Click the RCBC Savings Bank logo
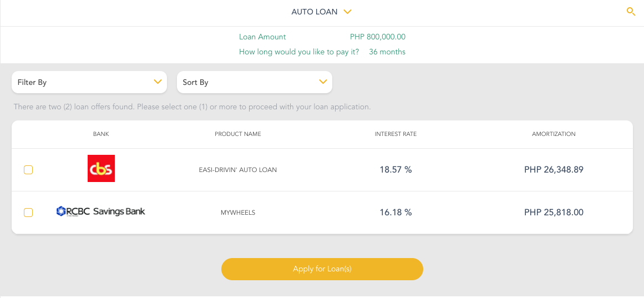Image resolution: width=644 pixels, height=298 pixels. point(100,211)
